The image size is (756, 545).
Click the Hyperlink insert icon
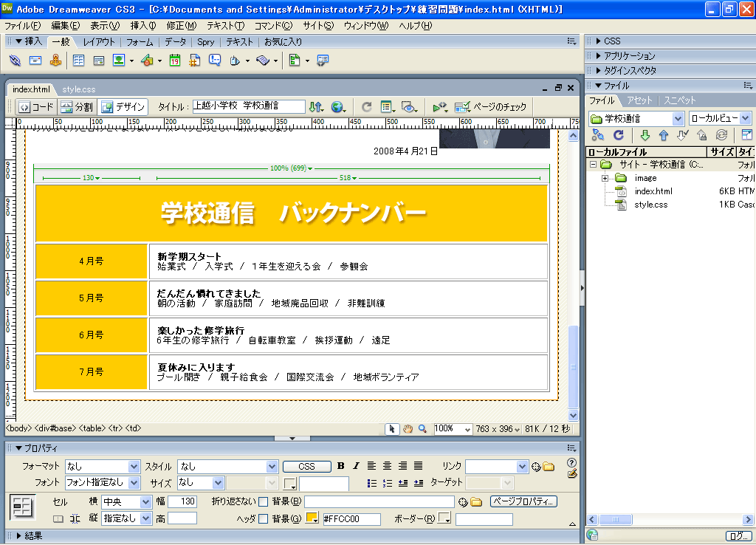point(15,61)
